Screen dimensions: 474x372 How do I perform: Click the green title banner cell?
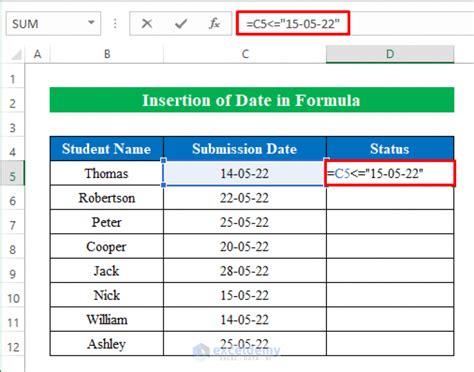pos(252,100)
